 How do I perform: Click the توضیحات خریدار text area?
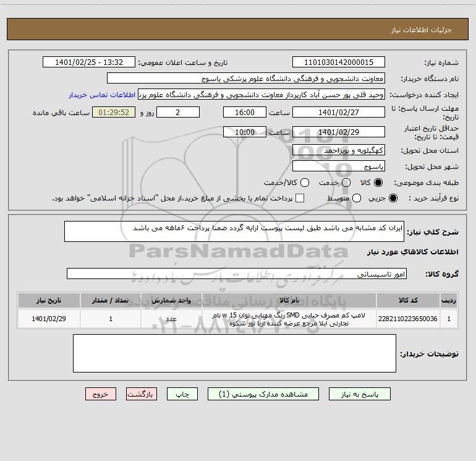pyautogui.click(x=234, y=353)
